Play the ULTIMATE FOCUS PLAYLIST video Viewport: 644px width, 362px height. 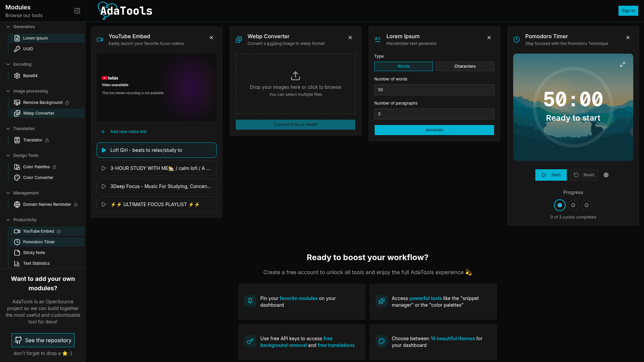point(157,204)
